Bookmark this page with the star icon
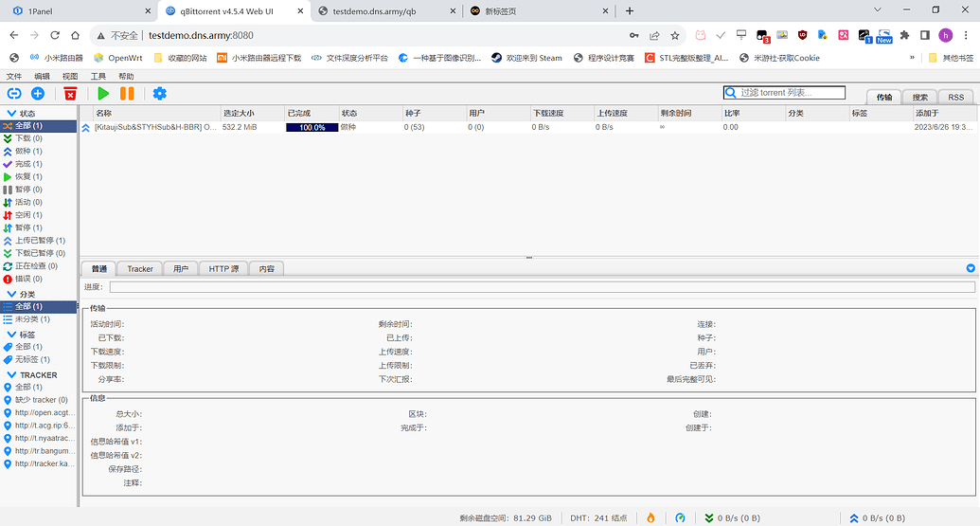The image size is (980, 526). 674,36
